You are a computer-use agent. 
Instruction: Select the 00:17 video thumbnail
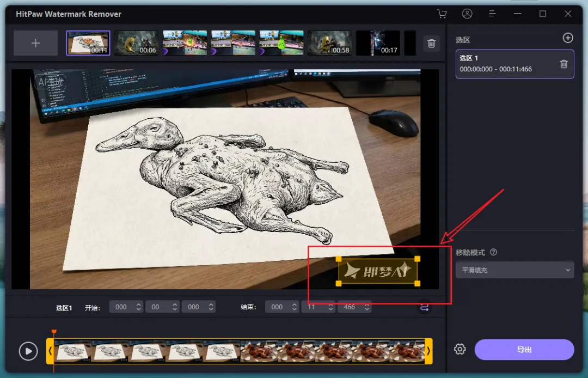coord(378,43)
